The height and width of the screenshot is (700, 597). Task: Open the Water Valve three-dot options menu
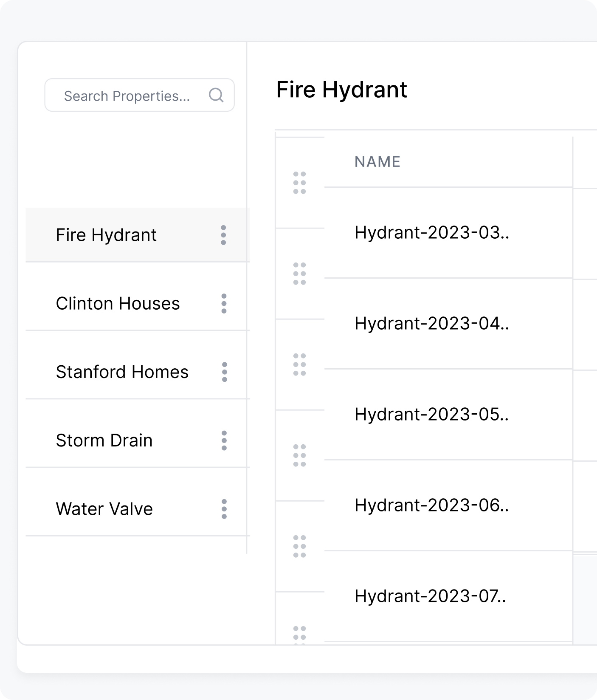tap(224, 508)
